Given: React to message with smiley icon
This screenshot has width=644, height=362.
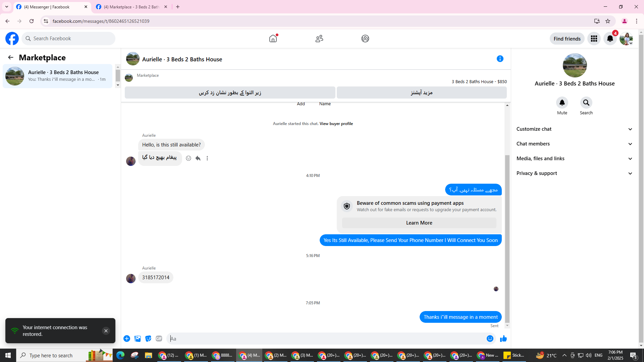Looking at the screenshot, I should (189, 158).
